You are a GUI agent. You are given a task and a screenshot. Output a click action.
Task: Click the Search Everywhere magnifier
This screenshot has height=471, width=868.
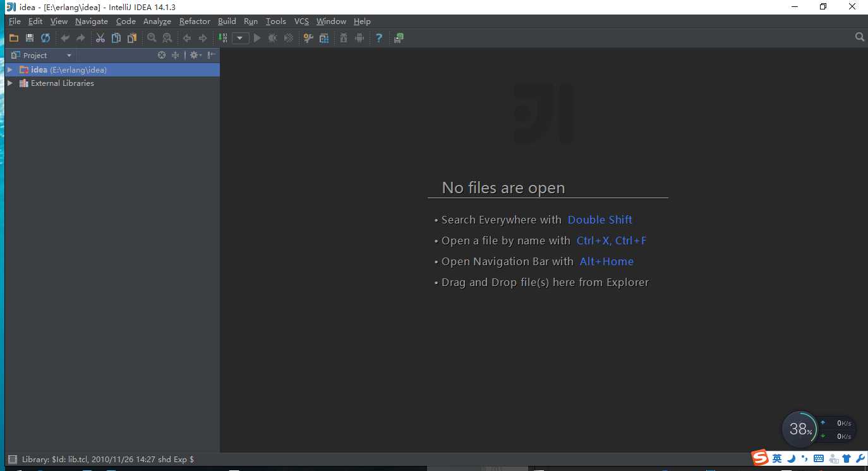[x=860, y=37]
